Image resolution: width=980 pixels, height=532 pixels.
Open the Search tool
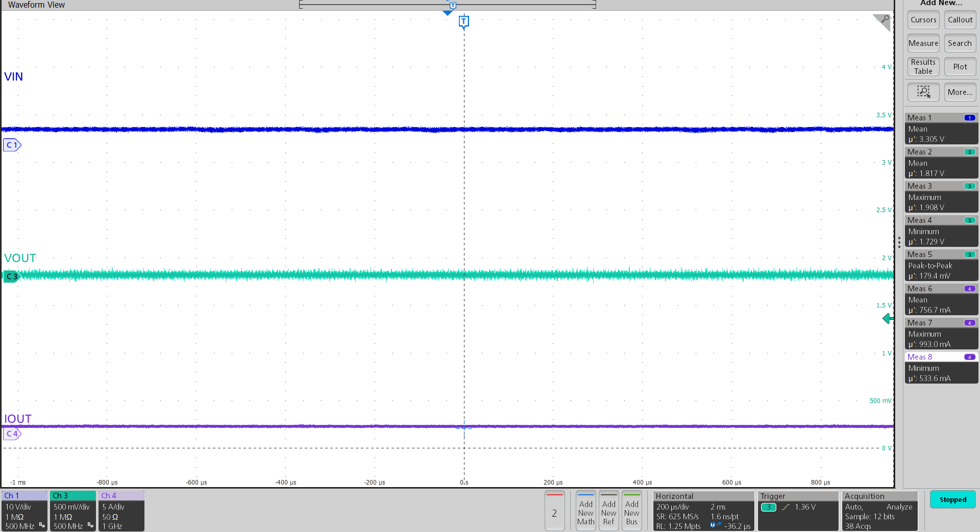pyautogui.click(x=960, y=43)
